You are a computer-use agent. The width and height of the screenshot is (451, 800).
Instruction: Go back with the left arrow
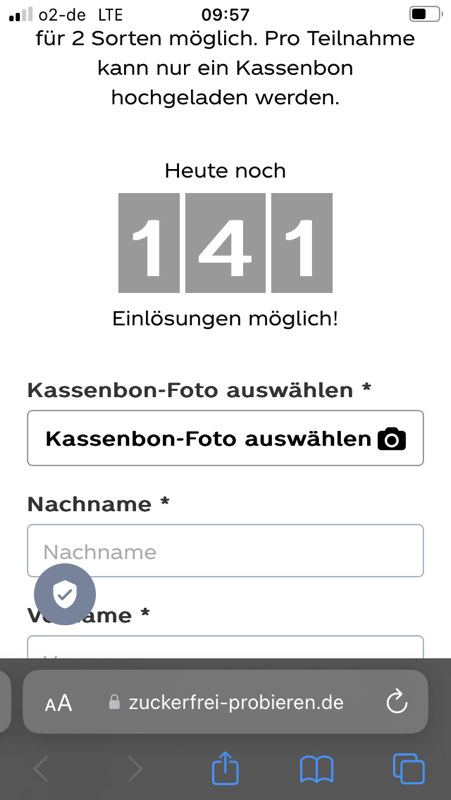pyautogui.click(x=41, y=769)
